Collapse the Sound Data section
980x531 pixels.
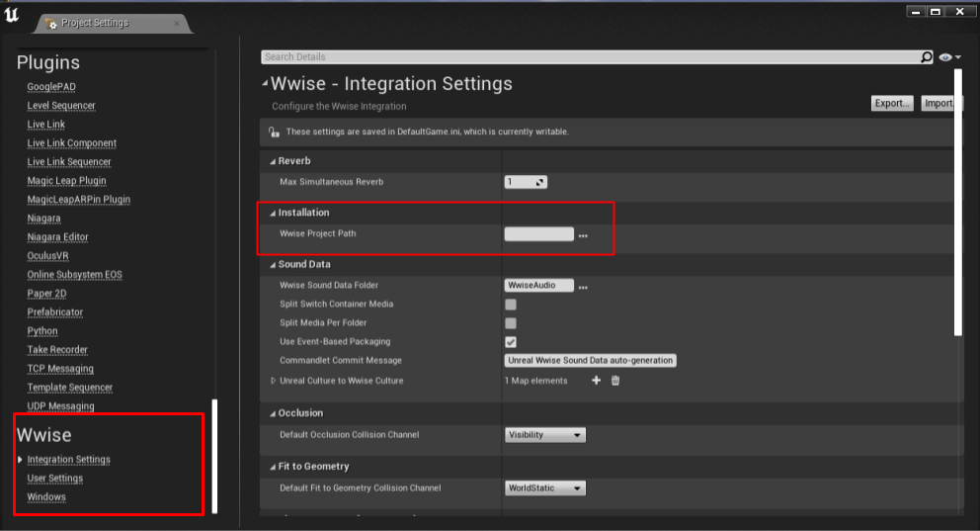tap(273, 265)
